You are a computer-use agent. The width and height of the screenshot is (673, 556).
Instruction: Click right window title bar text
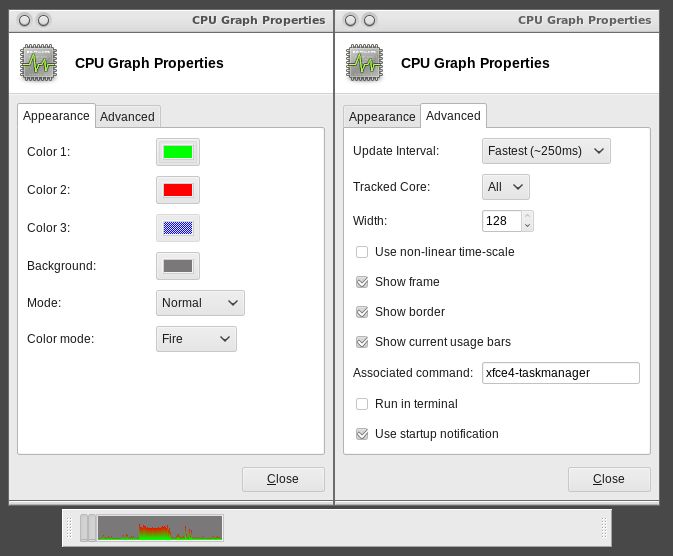(585, 20)
